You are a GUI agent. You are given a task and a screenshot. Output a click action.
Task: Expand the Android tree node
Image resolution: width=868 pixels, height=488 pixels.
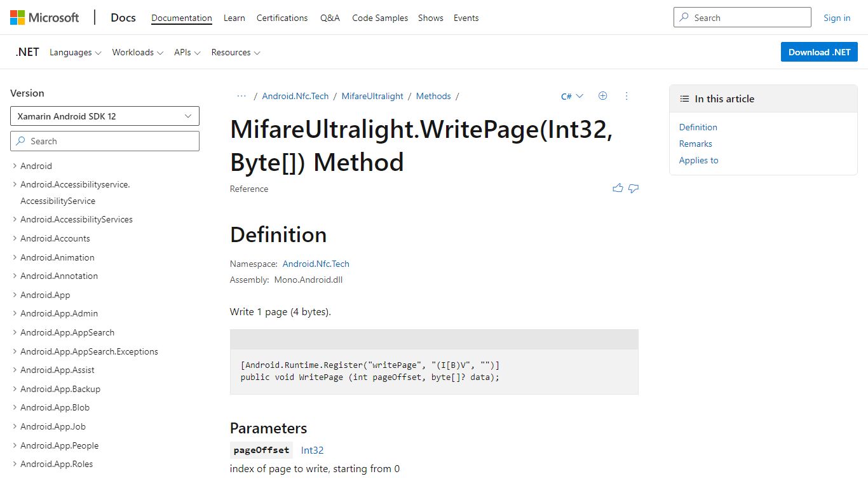[15, 166]
